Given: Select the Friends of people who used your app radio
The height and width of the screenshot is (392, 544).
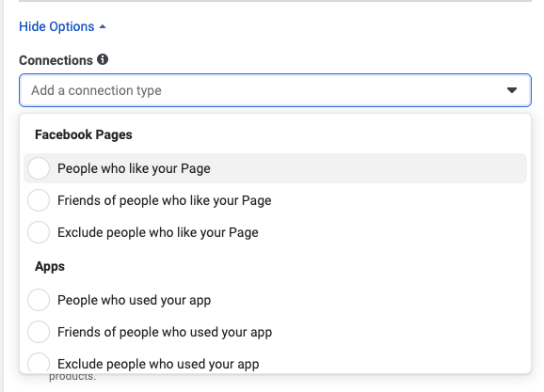Looking at the screenshot, I should click(39, 332).
